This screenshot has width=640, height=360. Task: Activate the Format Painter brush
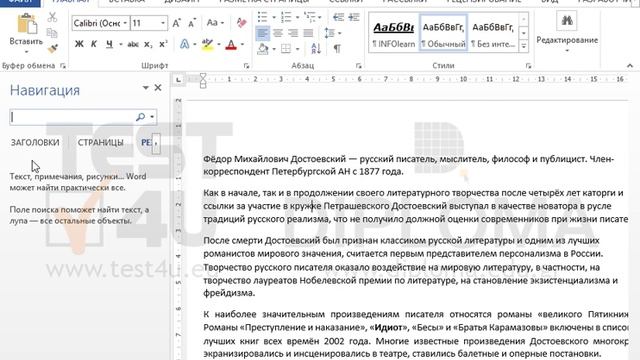click(52, 49)
